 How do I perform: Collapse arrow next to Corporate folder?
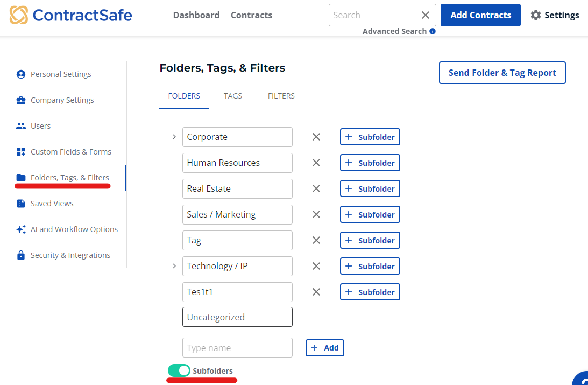point(174,137)
